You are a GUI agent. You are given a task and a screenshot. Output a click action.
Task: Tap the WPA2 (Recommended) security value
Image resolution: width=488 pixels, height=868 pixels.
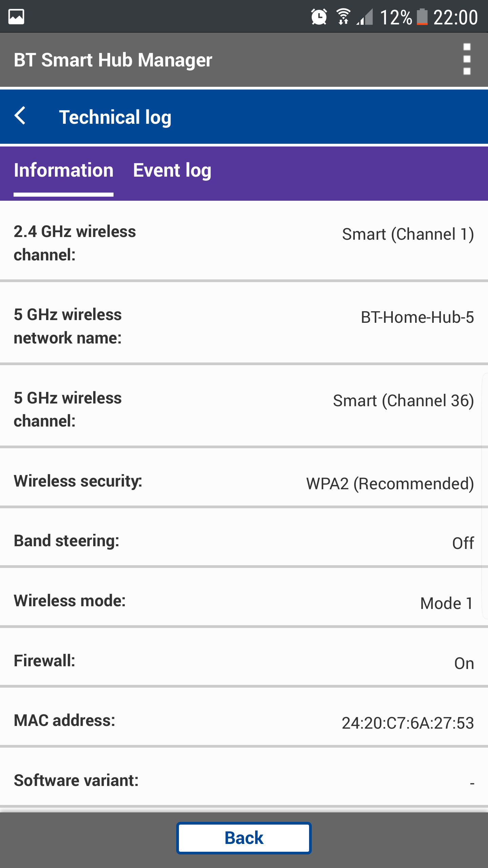390,484
